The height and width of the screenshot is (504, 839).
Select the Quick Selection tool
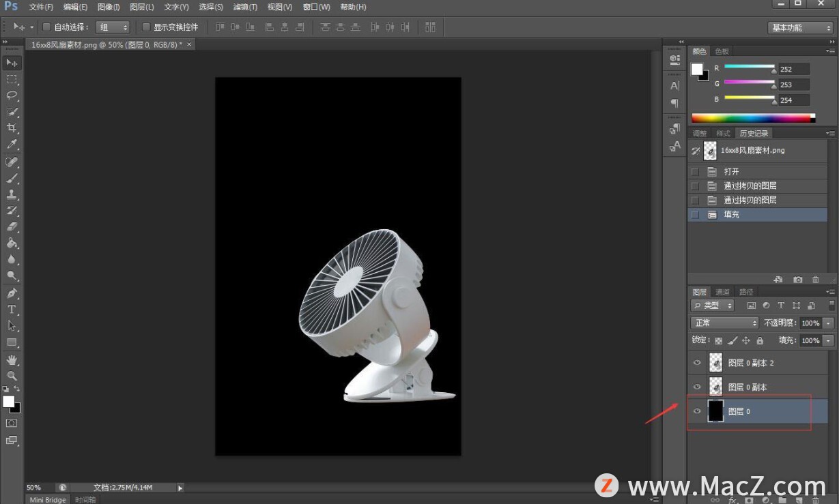coord(12,112)
